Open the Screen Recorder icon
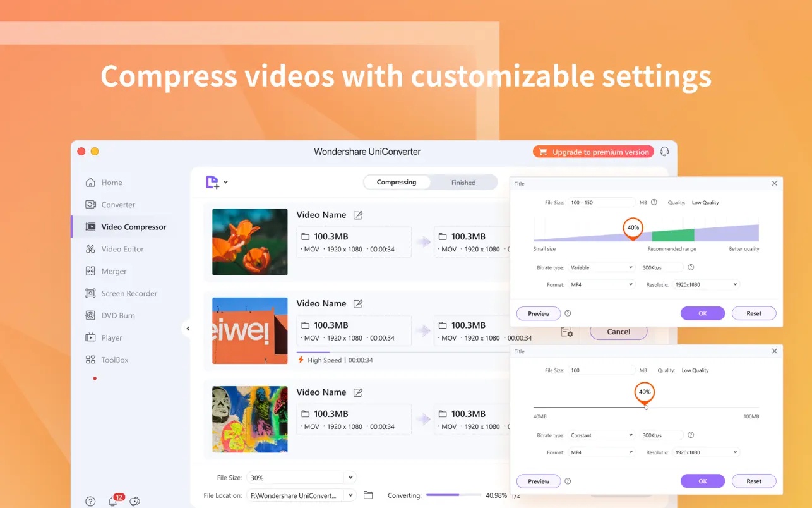 click(x=90, y=293)
